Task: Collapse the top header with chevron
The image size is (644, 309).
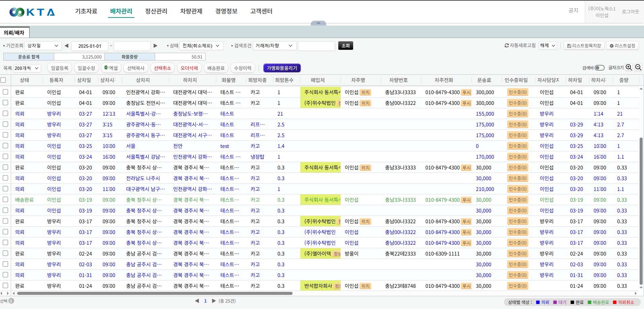Action: point(318,23)
